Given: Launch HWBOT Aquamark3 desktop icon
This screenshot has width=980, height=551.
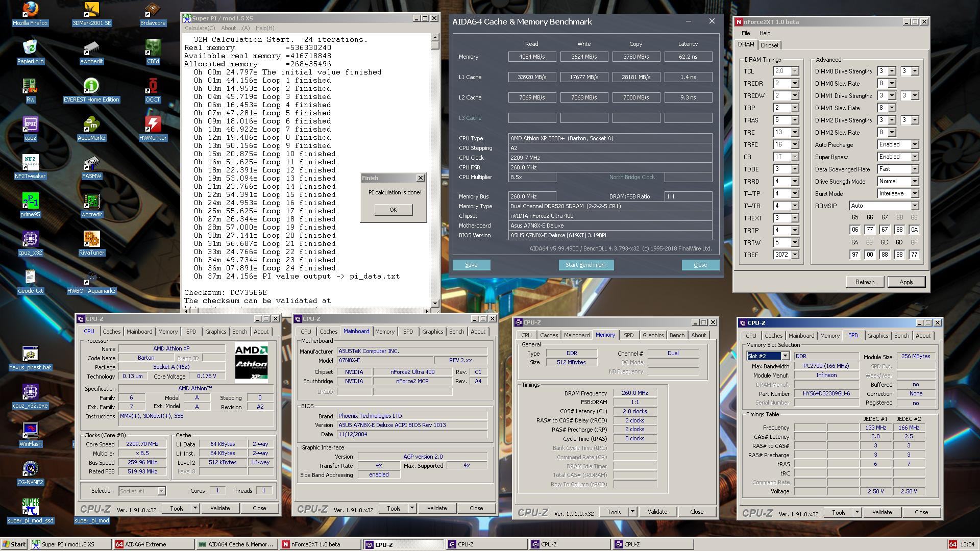Looking at the screenshot, I should pos(91,282).
